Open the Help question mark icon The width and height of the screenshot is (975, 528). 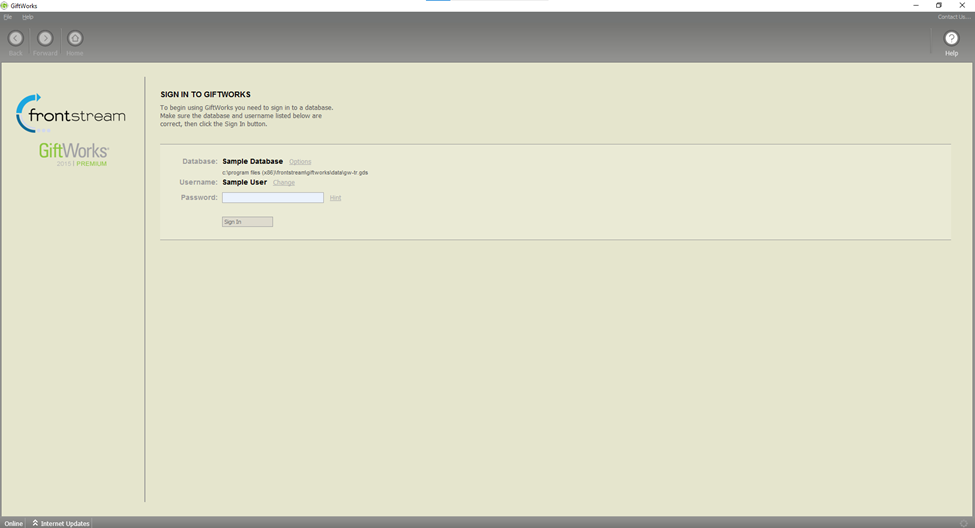951,39
